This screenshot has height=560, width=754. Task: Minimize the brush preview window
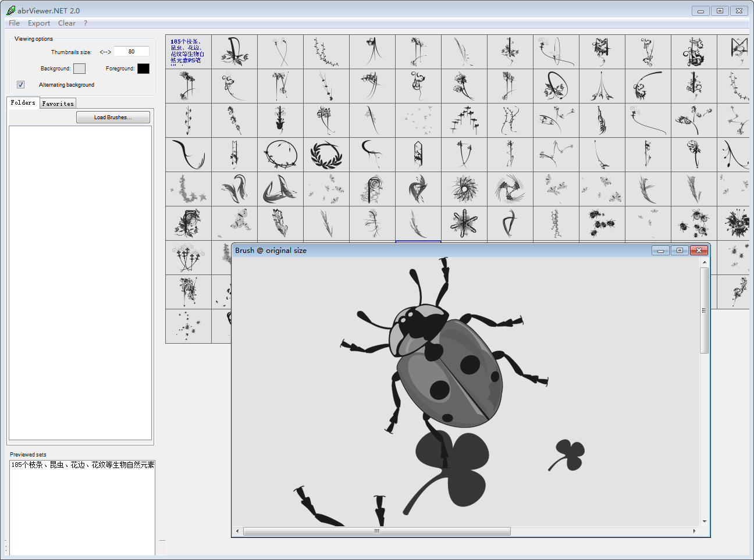click(x=660, y=251)
